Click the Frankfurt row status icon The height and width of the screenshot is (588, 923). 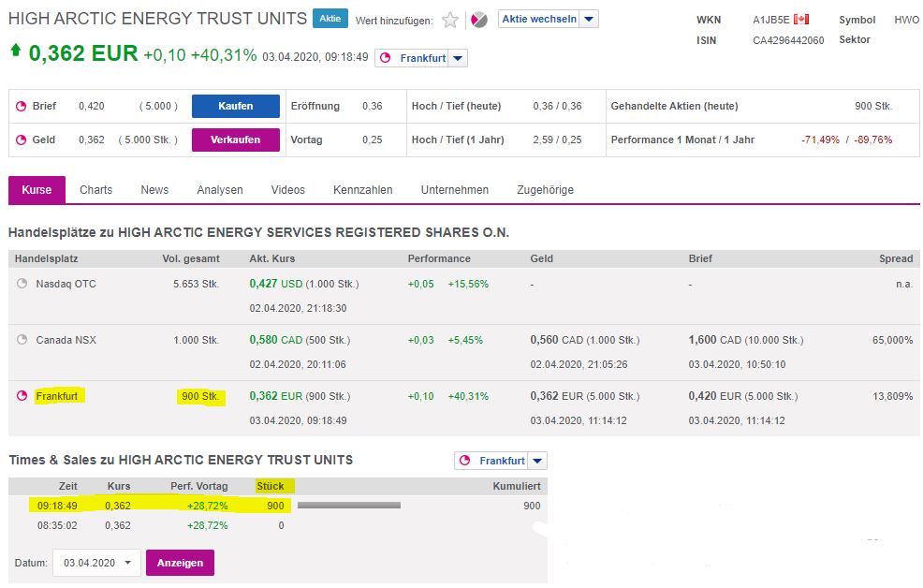22,396
